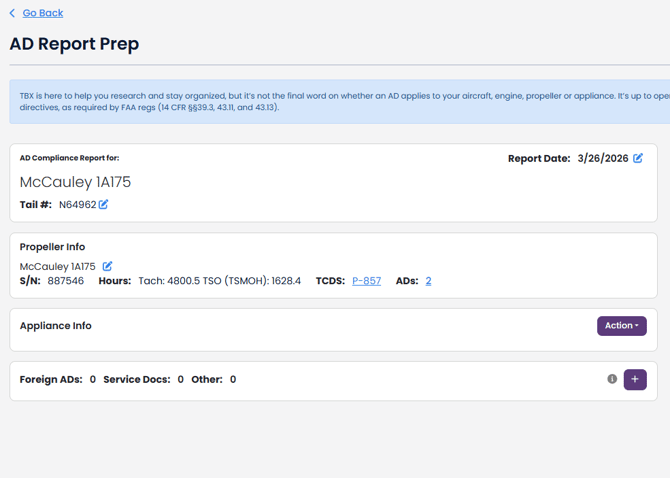Click the AD Report Prep page heading
The image size is (670, 478).
point(74,44)
